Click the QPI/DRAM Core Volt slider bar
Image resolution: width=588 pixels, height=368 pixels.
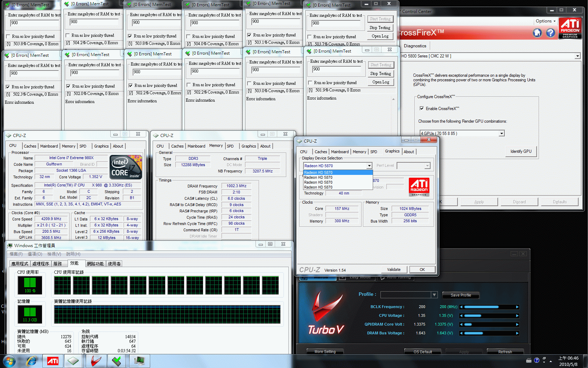coord(489,325)
